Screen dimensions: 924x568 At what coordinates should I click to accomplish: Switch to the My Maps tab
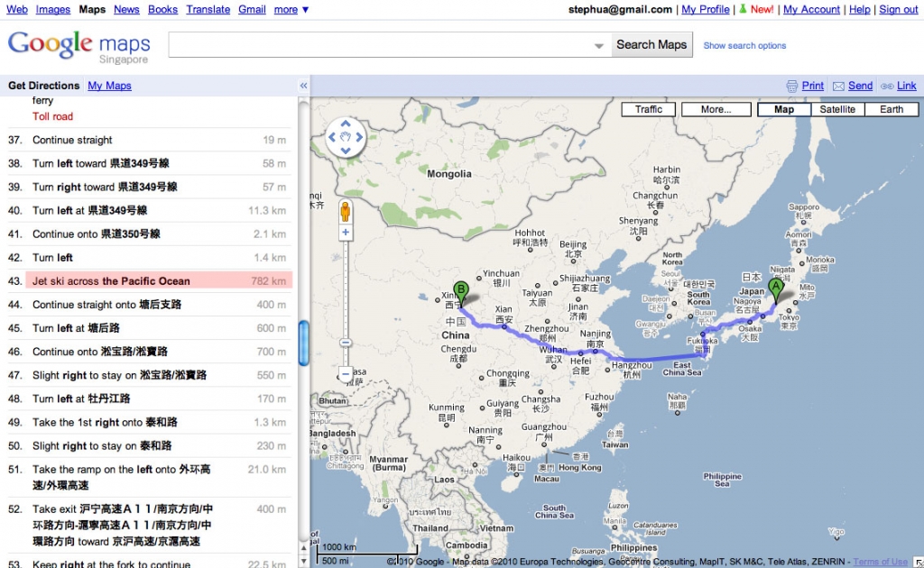(109, 86)
